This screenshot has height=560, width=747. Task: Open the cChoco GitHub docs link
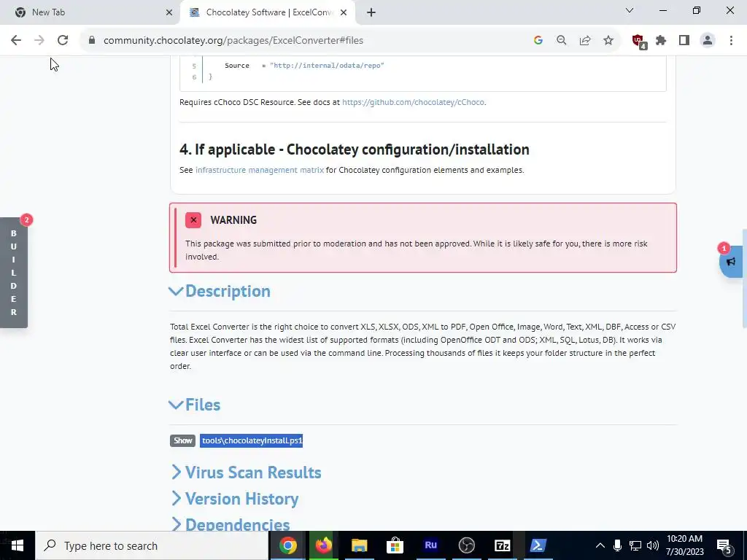413,102
